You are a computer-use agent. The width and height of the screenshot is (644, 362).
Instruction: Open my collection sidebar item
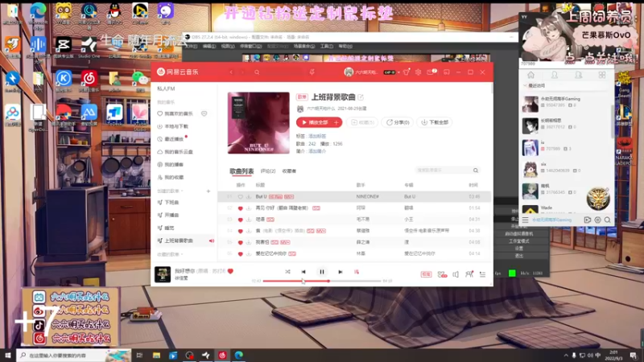171,177
